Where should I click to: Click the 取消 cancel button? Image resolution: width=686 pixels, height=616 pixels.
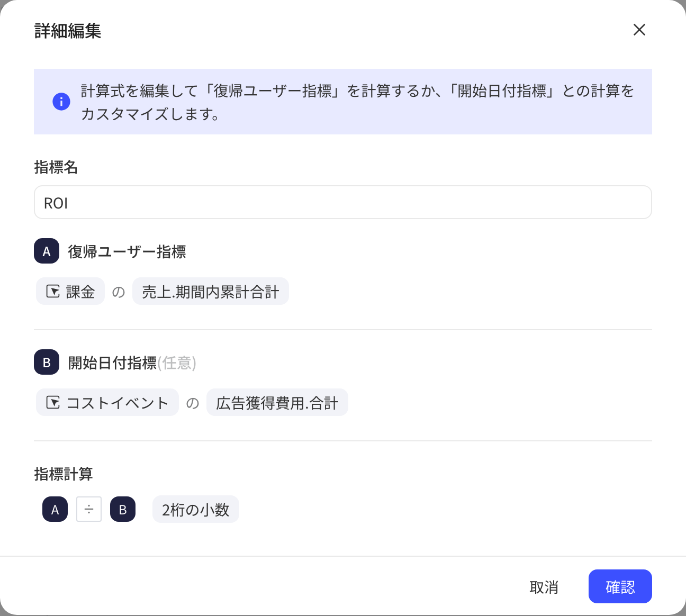coord(544,586)
